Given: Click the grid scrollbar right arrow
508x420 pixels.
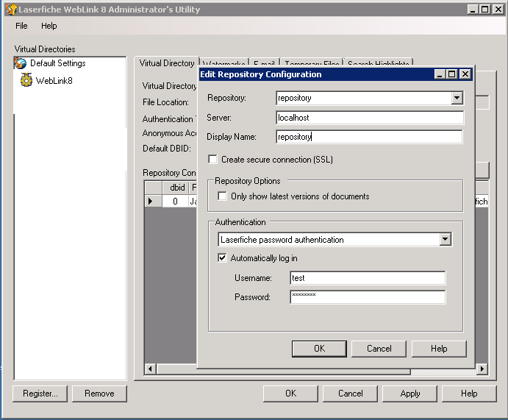Looking at the screenshot, I should [x=482, y=369].
